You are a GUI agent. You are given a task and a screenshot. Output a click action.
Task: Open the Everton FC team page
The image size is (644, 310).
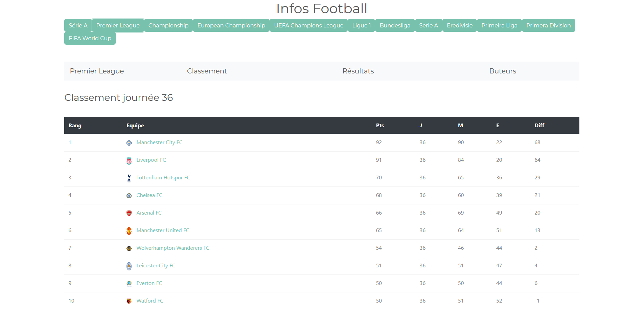pos(149,283)
